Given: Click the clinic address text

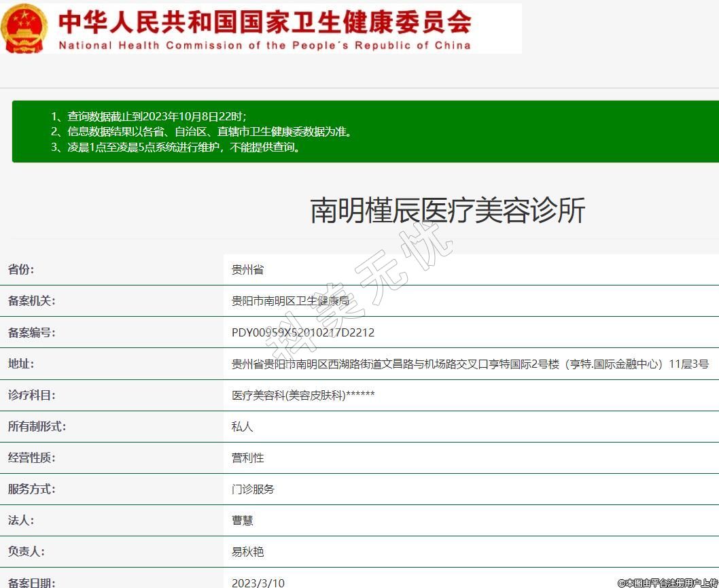Looking at the screenshot, I should coord(470,364).
